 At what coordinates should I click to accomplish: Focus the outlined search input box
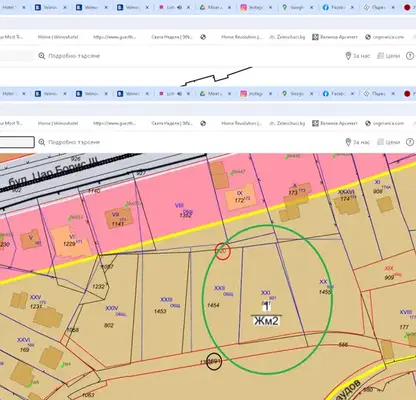tap(17, 142)
